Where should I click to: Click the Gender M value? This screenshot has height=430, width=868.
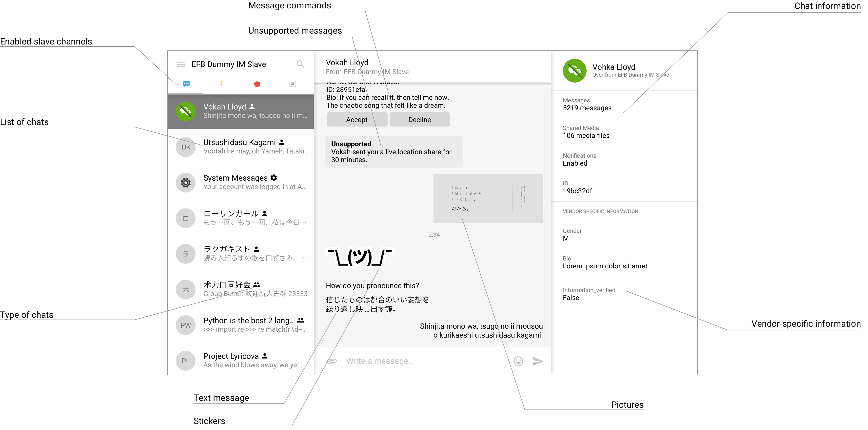[566, 238]
